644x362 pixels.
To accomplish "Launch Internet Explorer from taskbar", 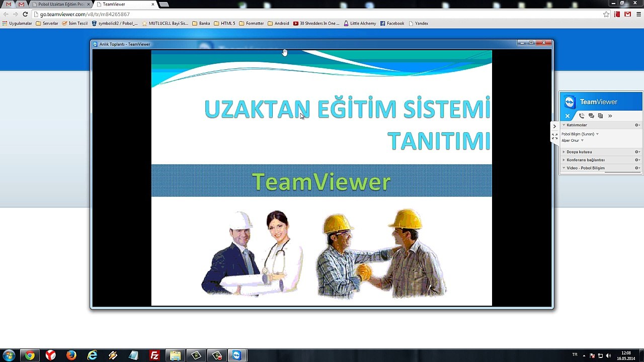I will (92, 355).
